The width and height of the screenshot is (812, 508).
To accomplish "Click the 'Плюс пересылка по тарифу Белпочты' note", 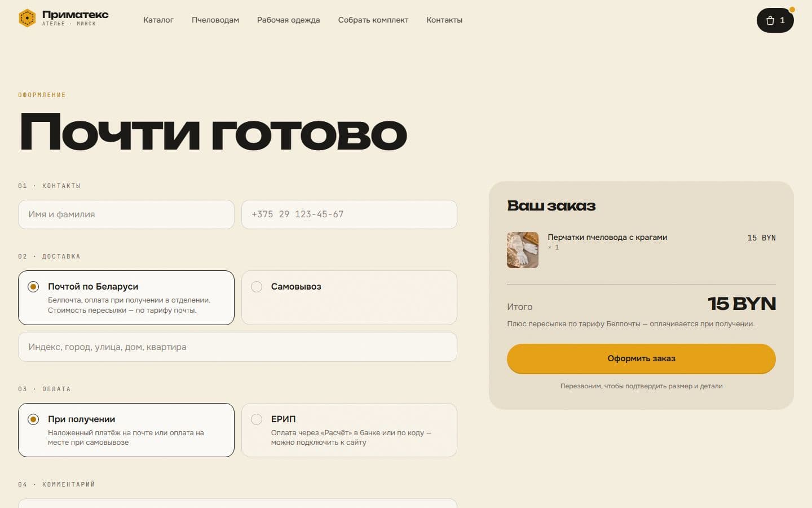I will pos(630,324).
